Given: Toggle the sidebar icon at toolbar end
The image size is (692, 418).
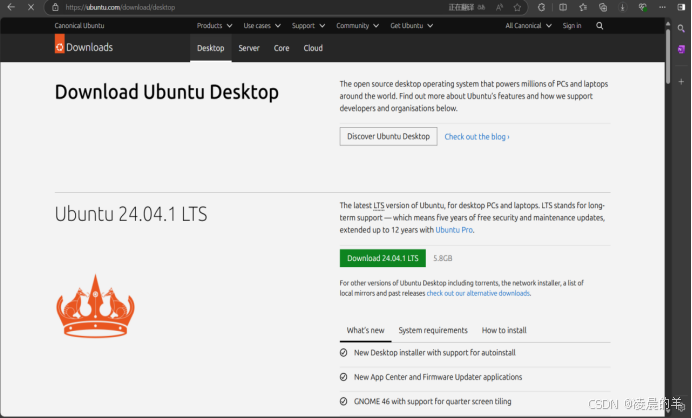Looking at the screenshot, I should [681, 7].
